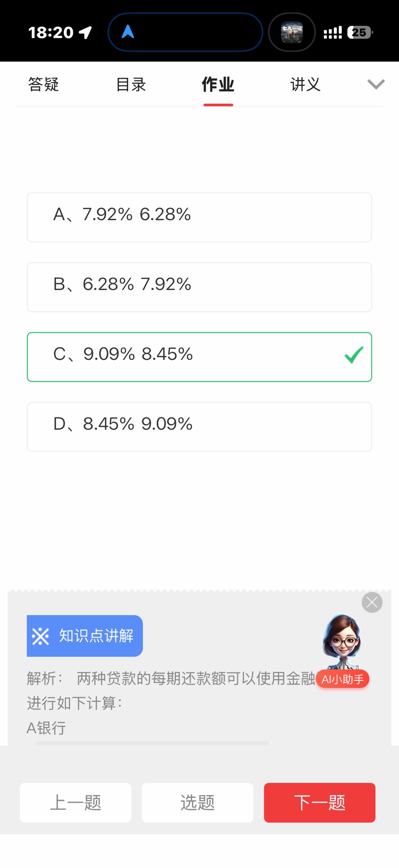Close the explanation panel with X

372,603
